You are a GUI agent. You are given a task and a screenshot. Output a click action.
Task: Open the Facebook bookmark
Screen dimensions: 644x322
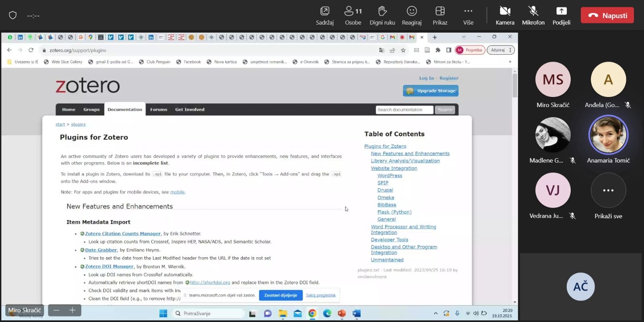pos(188,62)
